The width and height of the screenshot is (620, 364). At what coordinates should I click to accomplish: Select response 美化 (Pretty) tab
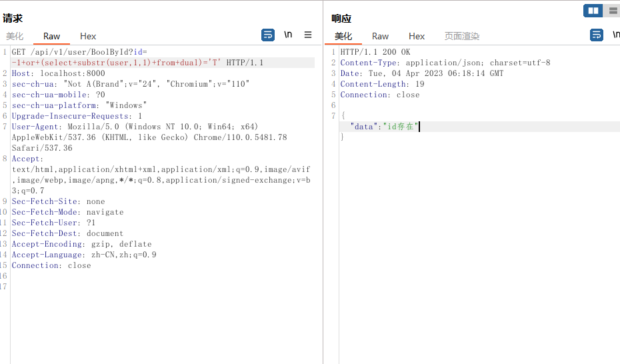[343, 36]
